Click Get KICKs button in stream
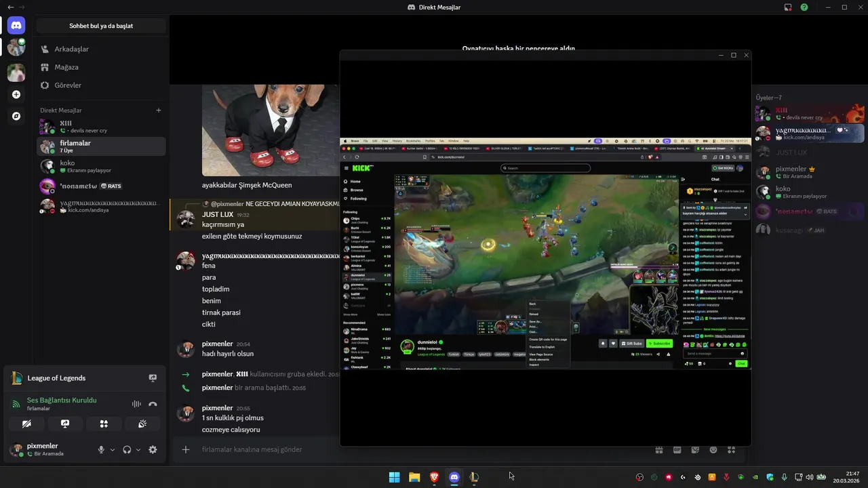 [722, 168]
